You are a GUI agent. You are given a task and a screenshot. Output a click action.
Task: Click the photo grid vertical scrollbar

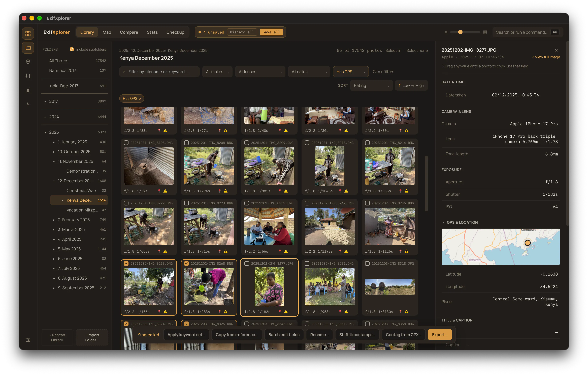pos(426,183)
